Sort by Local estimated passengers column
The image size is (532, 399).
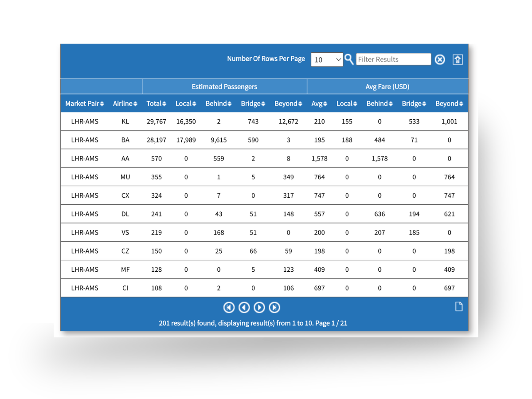tap(185, 103)
